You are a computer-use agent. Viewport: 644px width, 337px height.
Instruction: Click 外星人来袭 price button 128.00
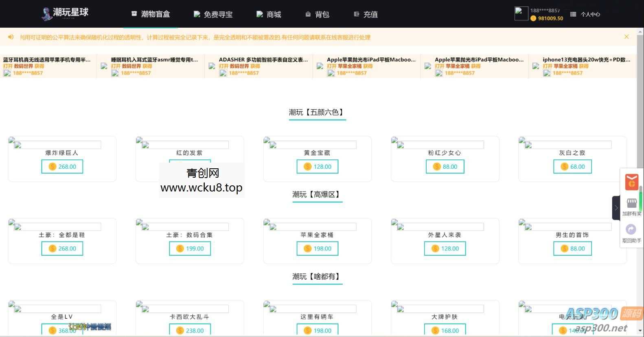point(445,248)
